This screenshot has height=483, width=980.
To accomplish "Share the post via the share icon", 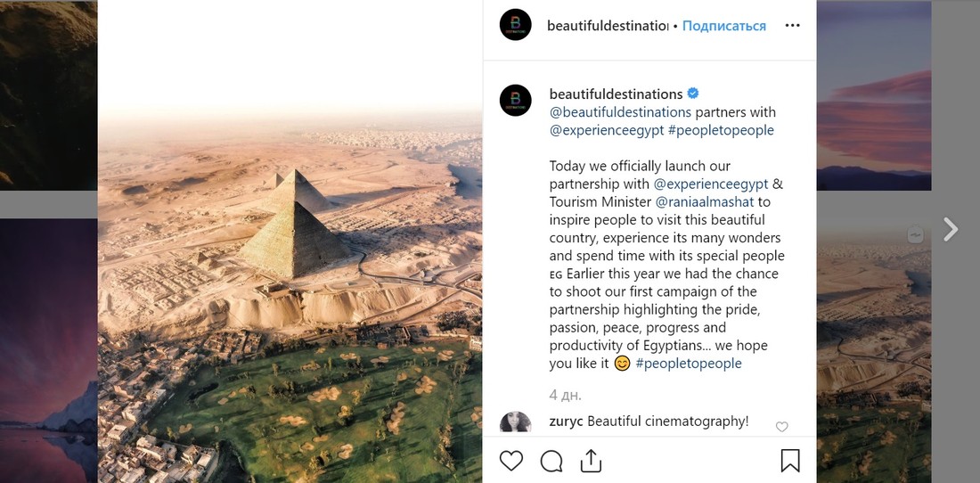I will click(x=591, y=461).
